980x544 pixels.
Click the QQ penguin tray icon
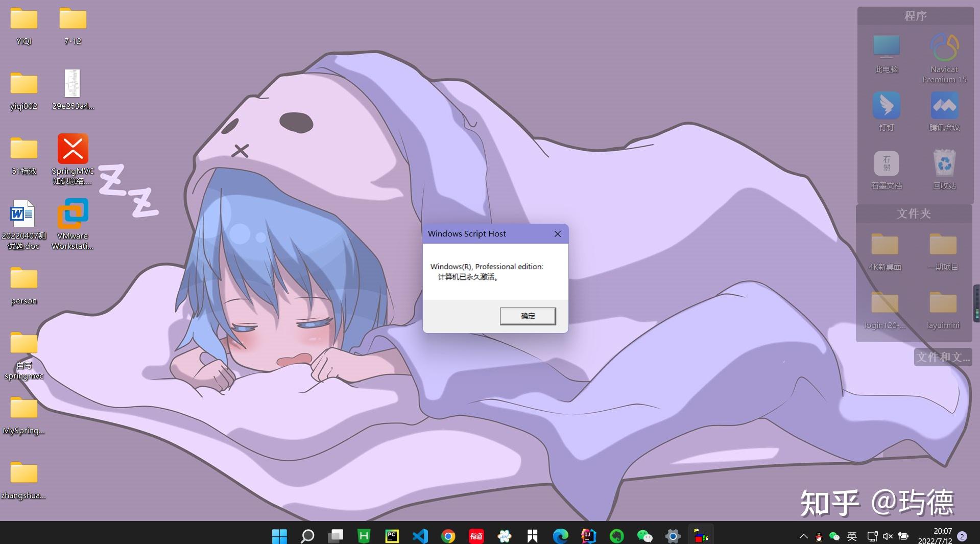point(819,536)
